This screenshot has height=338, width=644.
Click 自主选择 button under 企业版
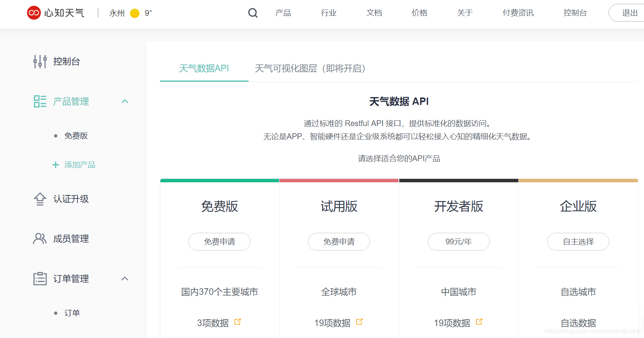pos(578,242)
